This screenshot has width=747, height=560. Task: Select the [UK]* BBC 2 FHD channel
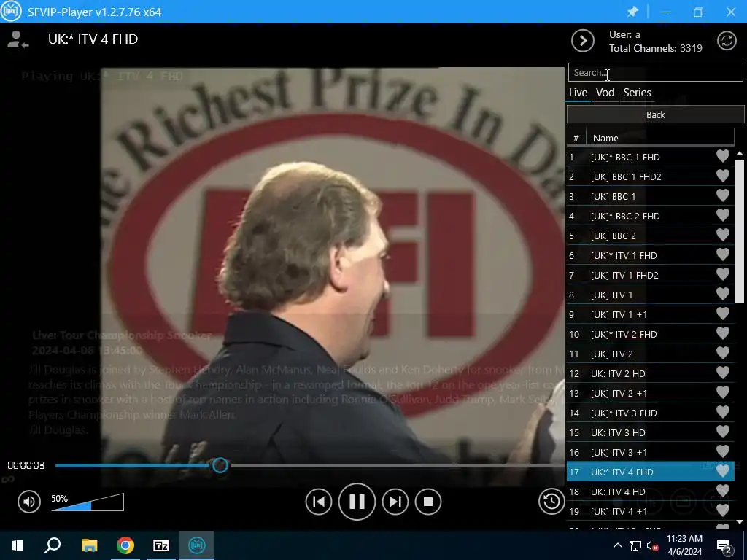[650, 216]
